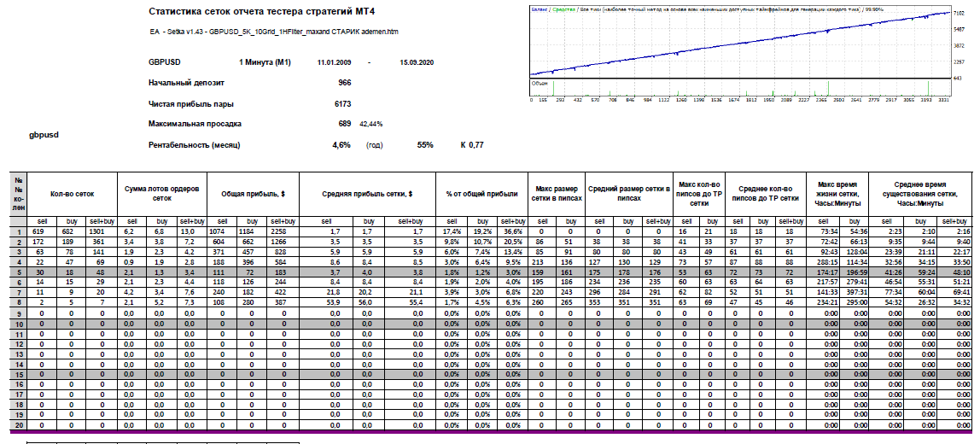Click the '20,5%' profit share cell
Image resolution: width=980 pixels, height=444 pixels.
(x=513, y=242)
